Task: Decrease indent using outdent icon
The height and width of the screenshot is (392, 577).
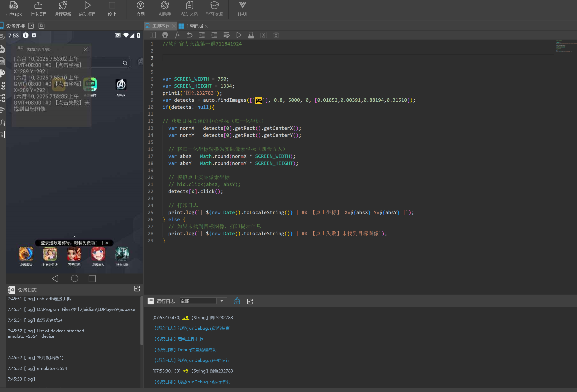Action: 202,35
